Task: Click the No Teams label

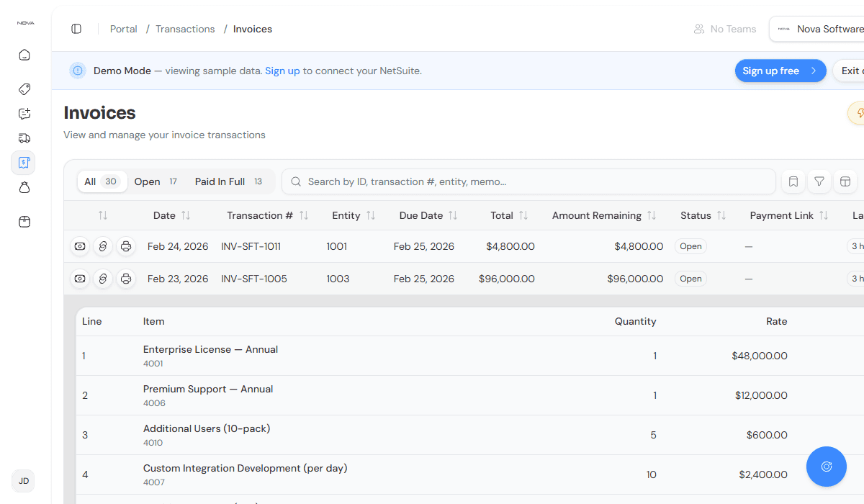Action: 733,29
